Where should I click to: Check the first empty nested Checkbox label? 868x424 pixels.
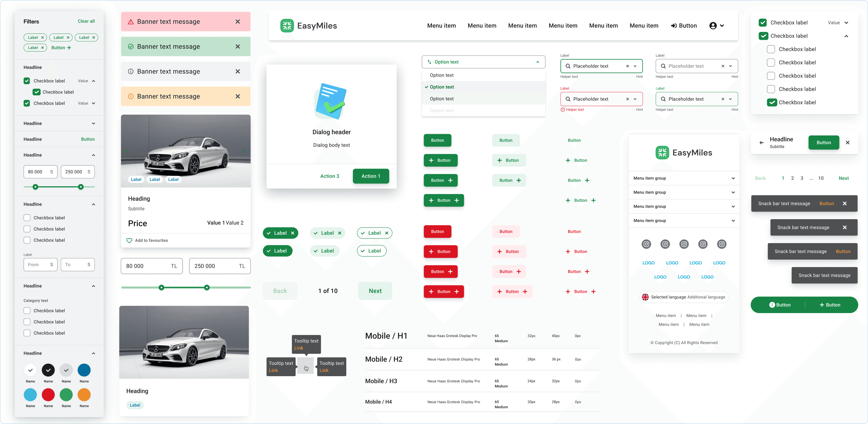771,49
